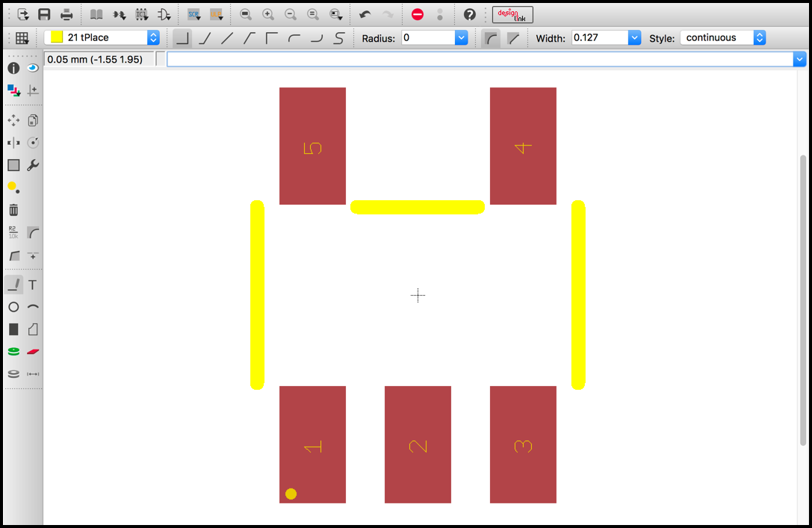Viewport: 812px width, 528px height.
Task: Select the Rotate tool
Action: [x=33, y=143]
